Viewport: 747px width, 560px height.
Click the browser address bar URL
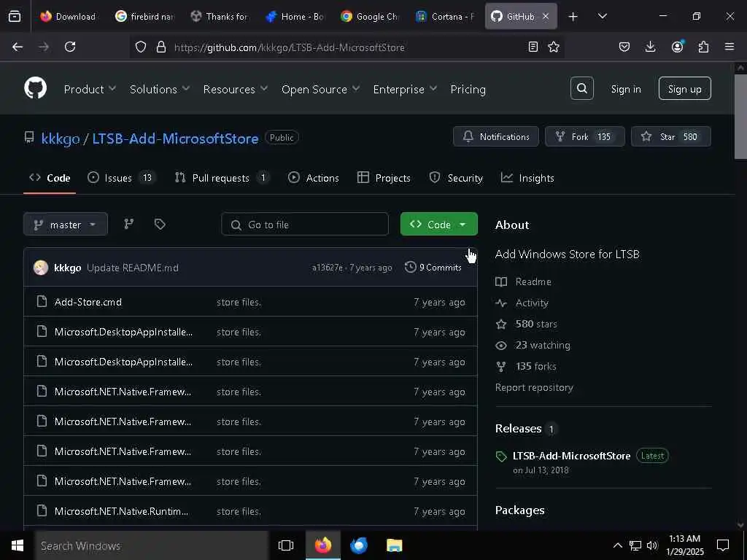[x=289, y=47]
